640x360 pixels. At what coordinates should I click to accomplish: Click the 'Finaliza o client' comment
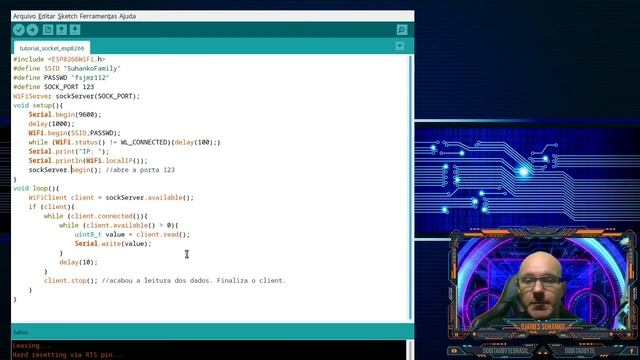pos(251,281)
